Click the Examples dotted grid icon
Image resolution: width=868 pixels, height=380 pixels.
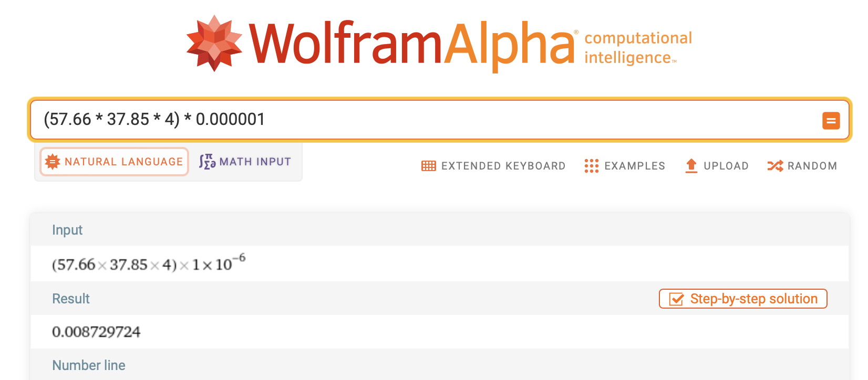tap(592, 166)
